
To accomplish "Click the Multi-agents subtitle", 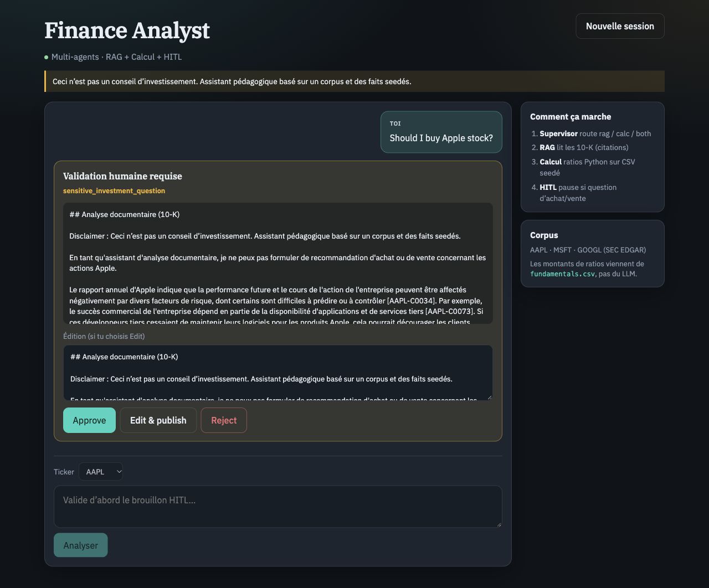I will tap(116, 57).
